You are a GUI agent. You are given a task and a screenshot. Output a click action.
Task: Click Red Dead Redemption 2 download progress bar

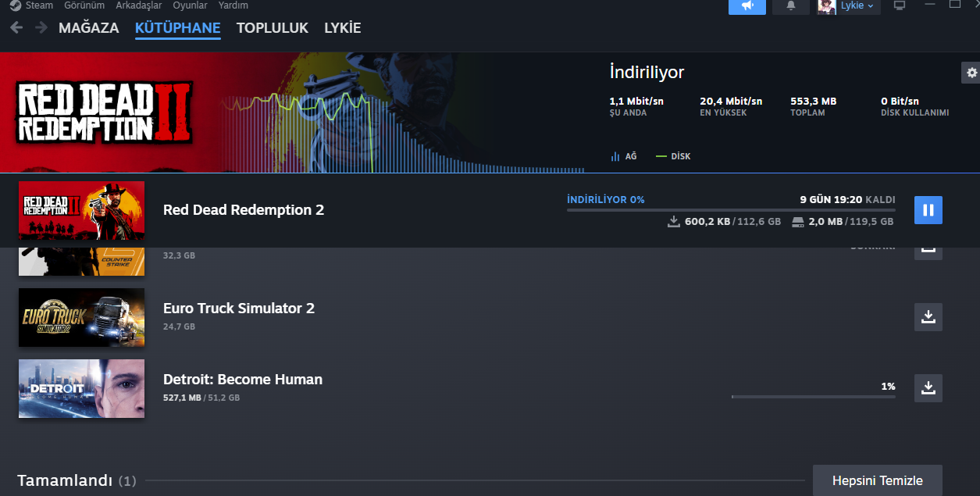(x=731, y=210)
